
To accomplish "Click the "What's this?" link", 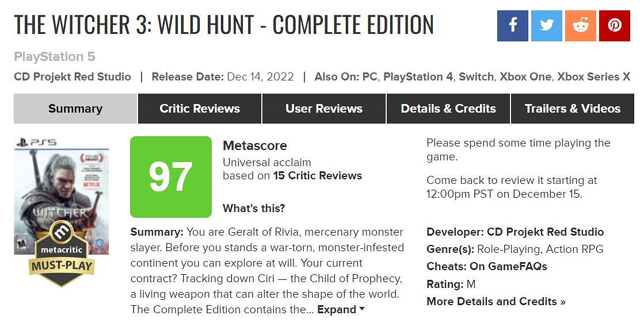I will [254, 208].
